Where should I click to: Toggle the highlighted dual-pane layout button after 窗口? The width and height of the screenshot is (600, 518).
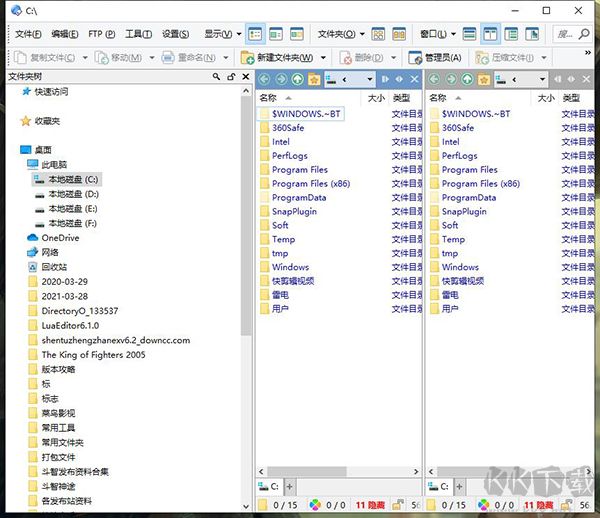coord(490,34)
